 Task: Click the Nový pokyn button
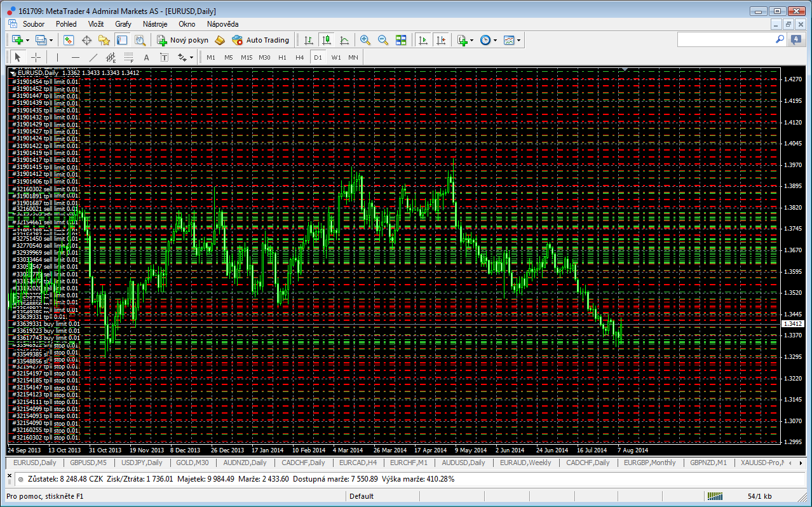click(183, 40)
